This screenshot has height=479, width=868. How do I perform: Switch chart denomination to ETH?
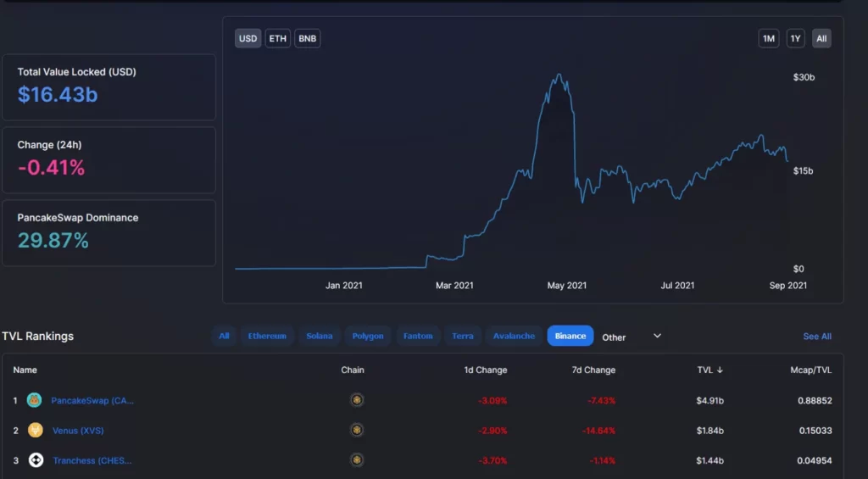click(277, 38)
